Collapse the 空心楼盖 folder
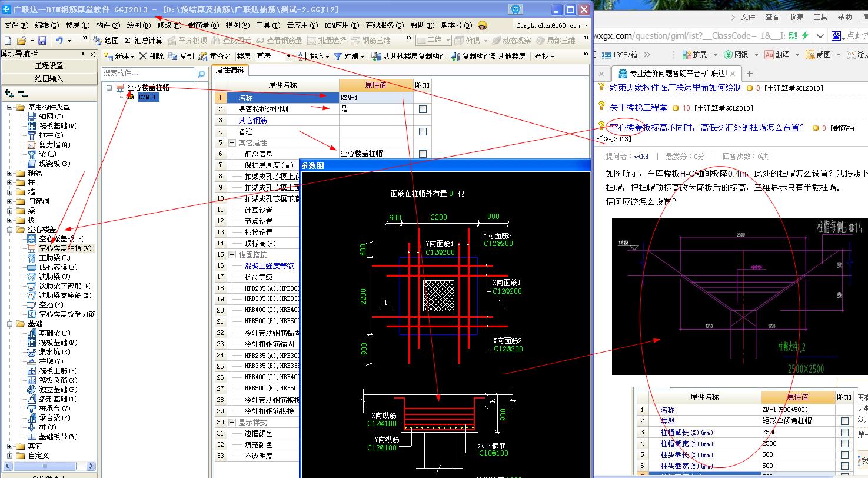 [10, 230]
